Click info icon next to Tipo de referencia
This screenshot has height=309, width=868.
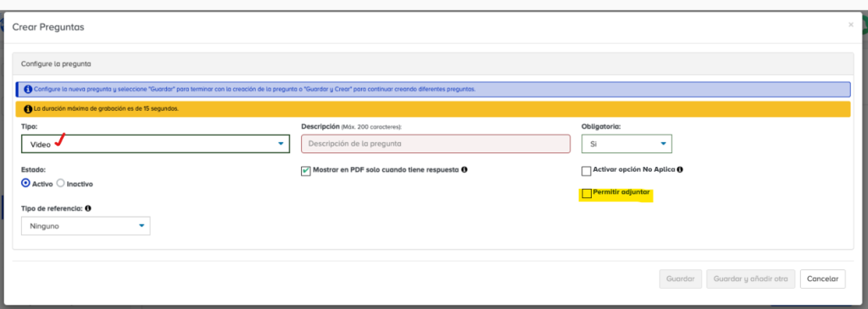[x=88, y=208]
